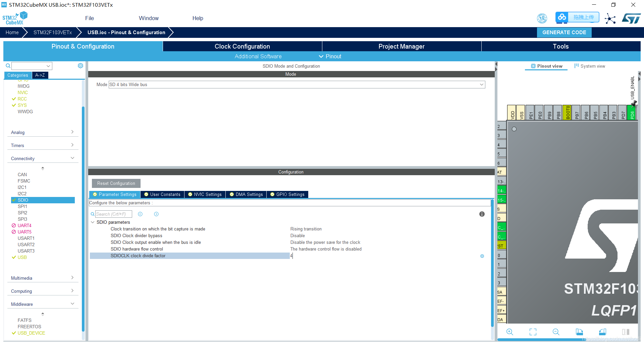Open the ST logo link
The image size is (644, 345).
(631, 18)
